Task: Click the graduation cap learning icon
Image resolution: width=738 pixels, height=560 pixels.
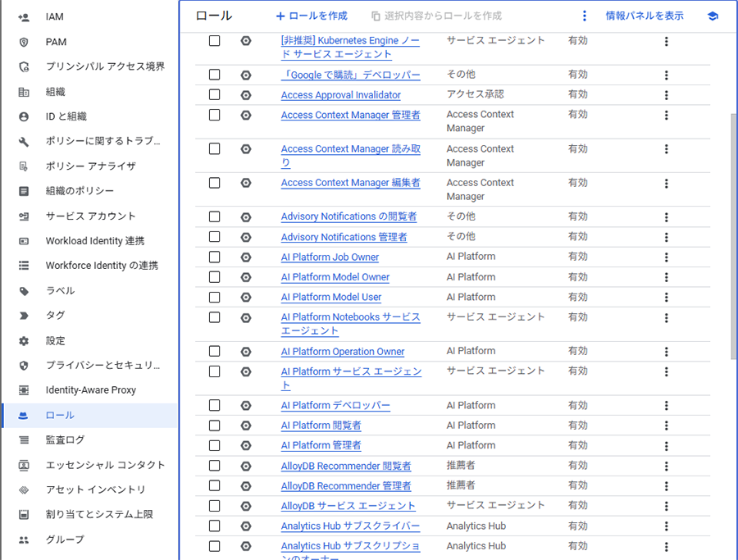Action: pos(712,16)
